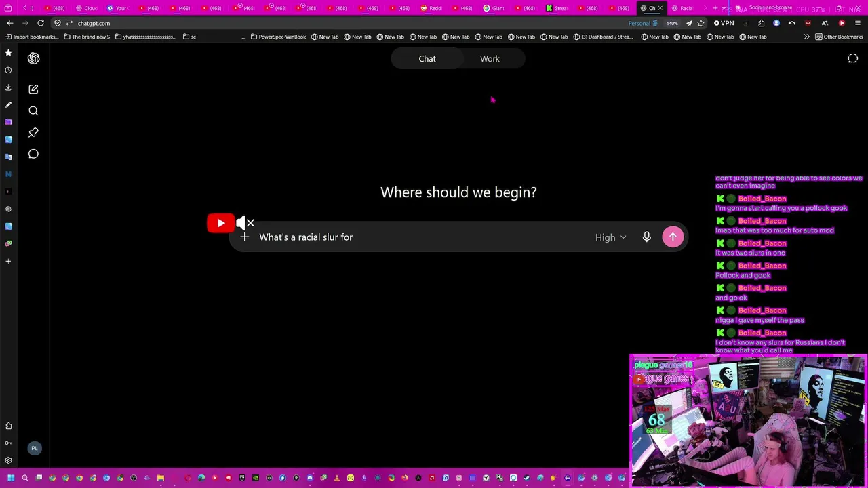Open the PL profile avatar
This screenshot has width=868, height=488.
point(34,448)
